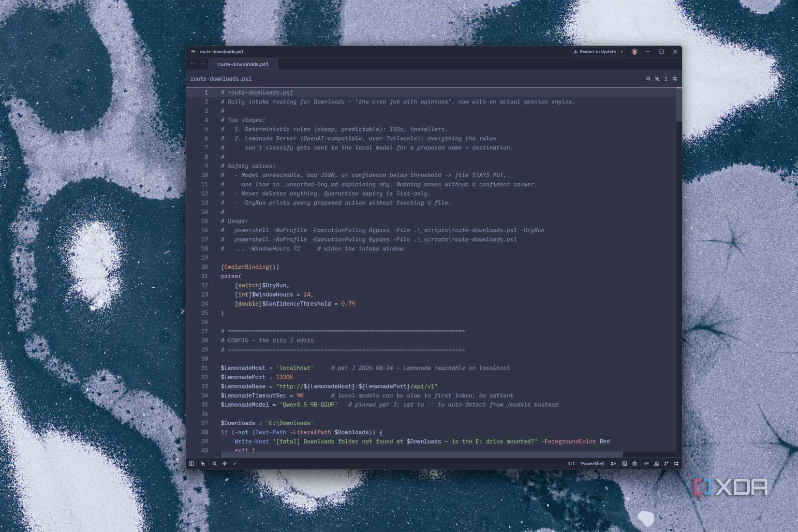798x532 pixels.
Task: Click line number 37 in the gutter
Action: (205, 423)
